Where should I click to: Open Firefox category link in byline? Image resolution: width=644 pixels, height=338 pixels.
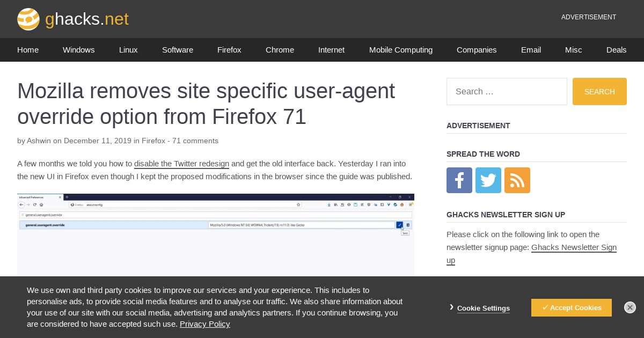click(x=153, y=141)
